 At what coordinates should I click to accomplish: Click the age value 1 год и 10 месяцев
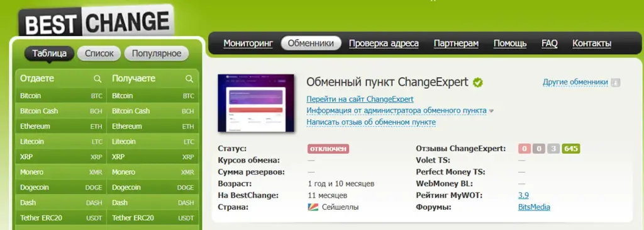[341, 183]
